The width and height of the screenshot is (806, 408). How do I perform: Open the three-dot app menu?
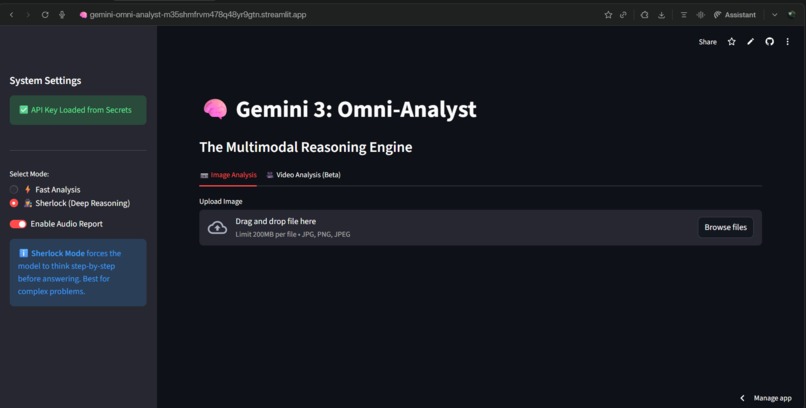click(787, 42)
